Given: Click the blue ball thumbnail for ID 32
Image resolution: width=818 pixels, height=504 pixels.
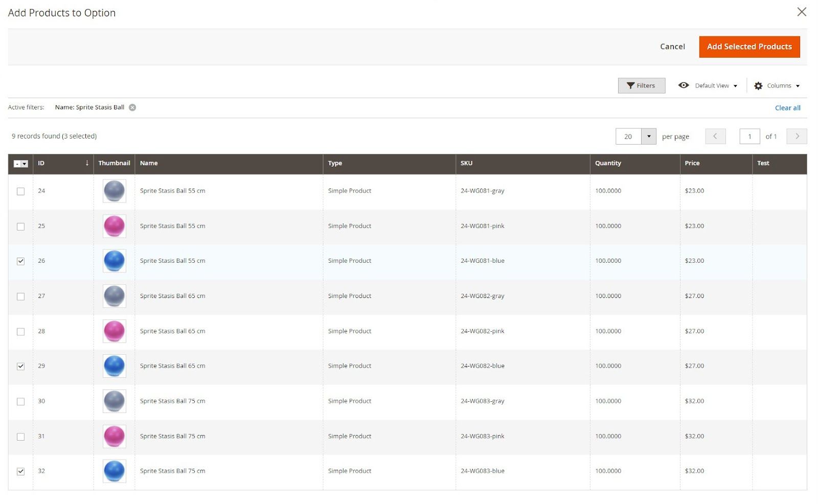Looking at the screenshot, I should [115, 472].
